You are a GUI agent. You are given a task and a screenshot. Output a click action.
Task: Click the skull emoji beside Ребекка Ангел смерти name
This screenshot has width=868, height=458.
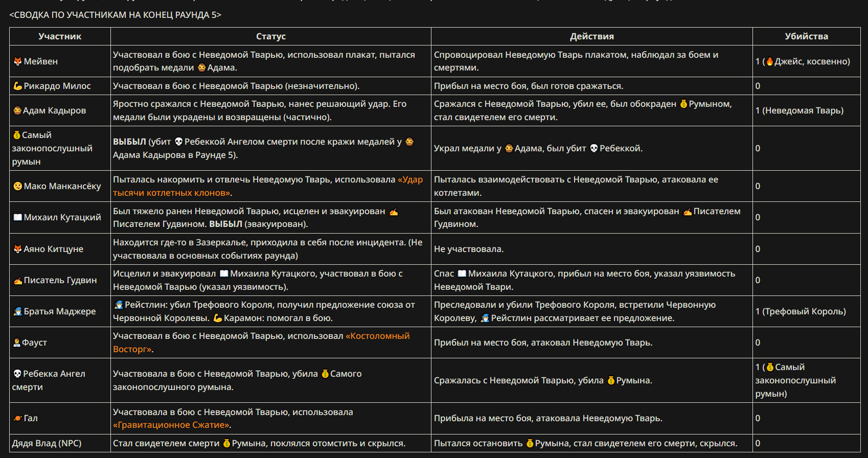pos(17,374)
